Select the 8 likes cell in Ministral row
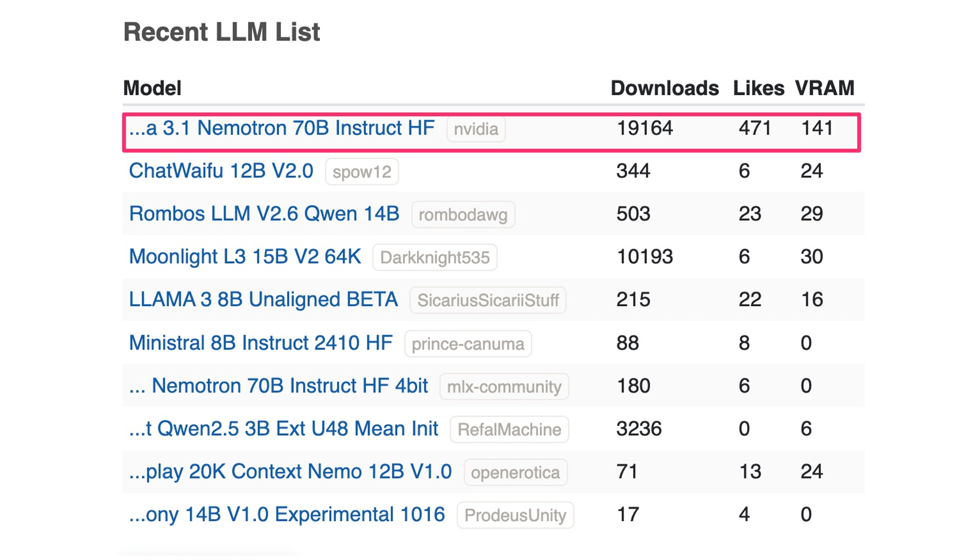The height and width of the screenshot is (560, 980). click(744, 343)
